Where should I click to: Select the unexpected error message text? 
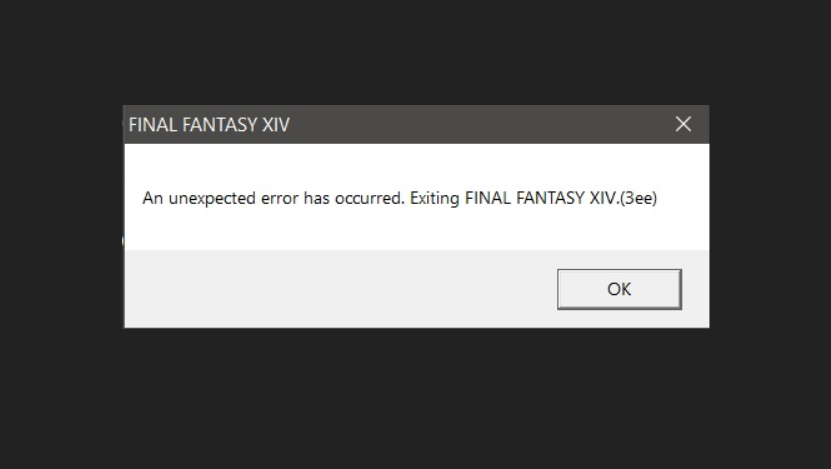pos(400,198)
